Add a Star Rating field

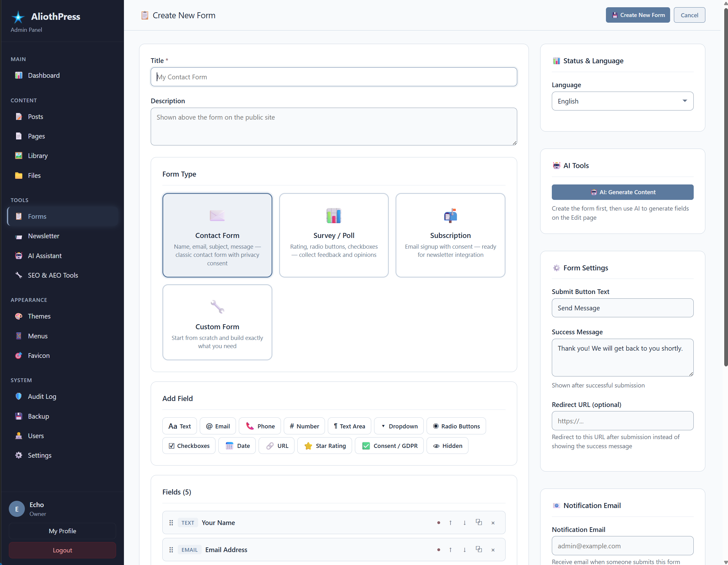324,446
